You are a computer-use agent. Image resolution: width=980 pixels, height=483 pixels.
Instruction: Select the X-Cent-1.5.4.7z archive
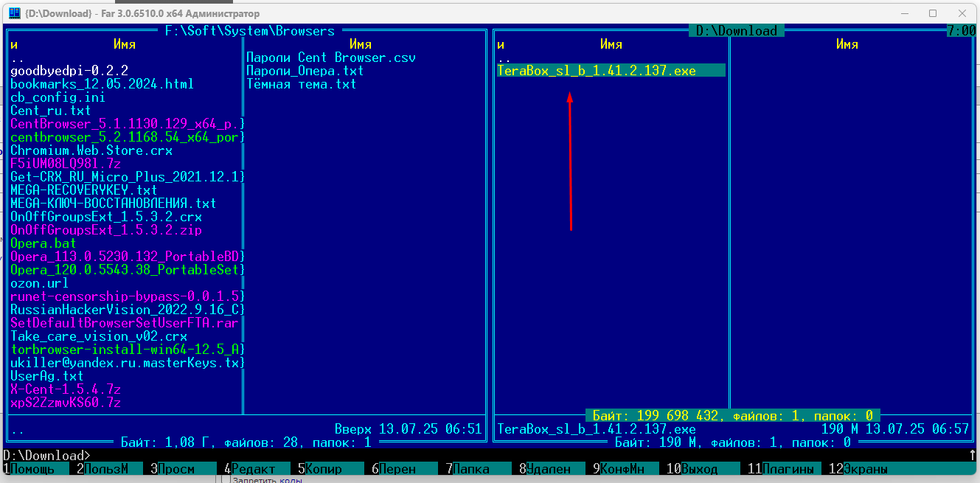point(66,389)
